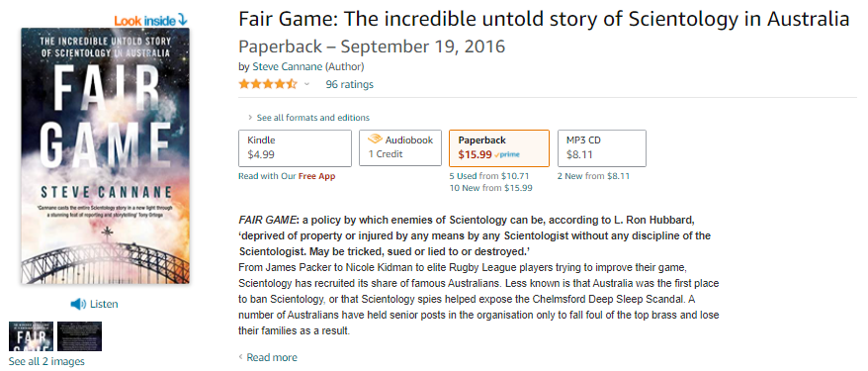View 10 New from $15.99 offers
This screenshot has height=371, width=868.
pyautogui.click(x=491, y=188)
